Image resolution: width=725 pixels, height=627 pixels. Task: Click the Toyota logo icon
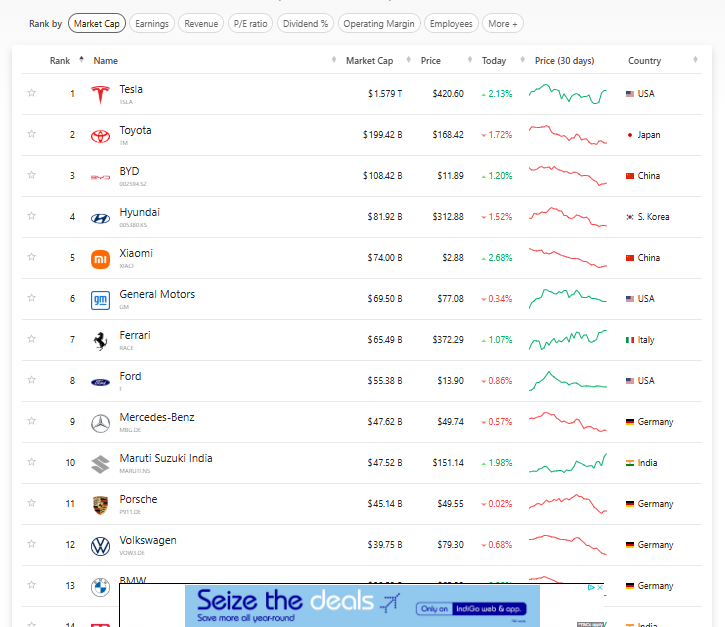pyautogui.click(x=100, y=136)
